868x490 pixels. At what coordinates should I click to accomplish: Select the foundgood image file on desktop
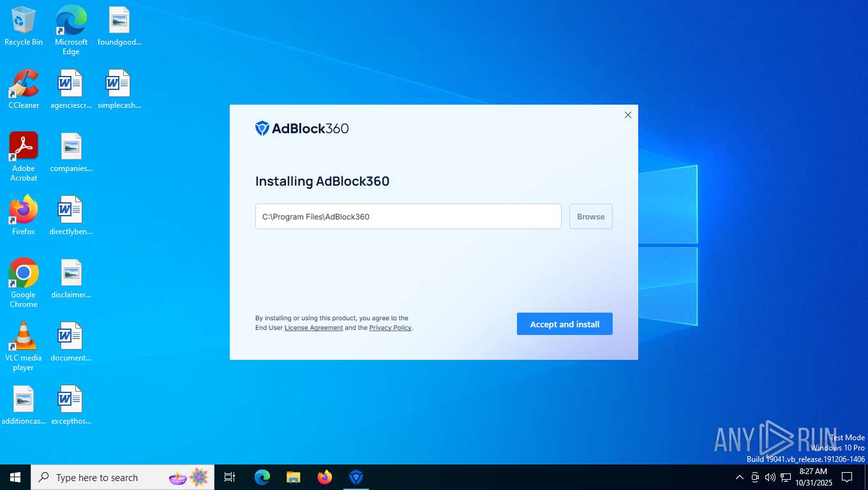tap(119, 27)
